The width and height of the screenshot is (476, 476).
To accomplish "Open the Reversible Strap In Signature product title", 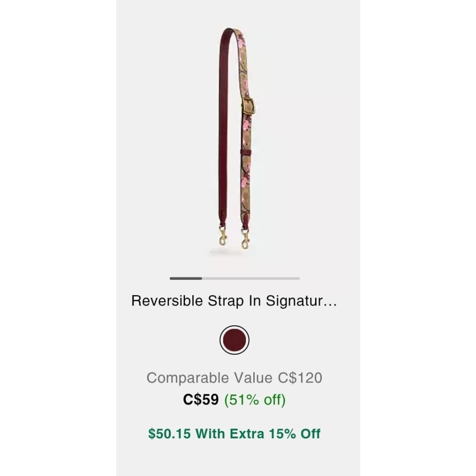I will (234, 301).
